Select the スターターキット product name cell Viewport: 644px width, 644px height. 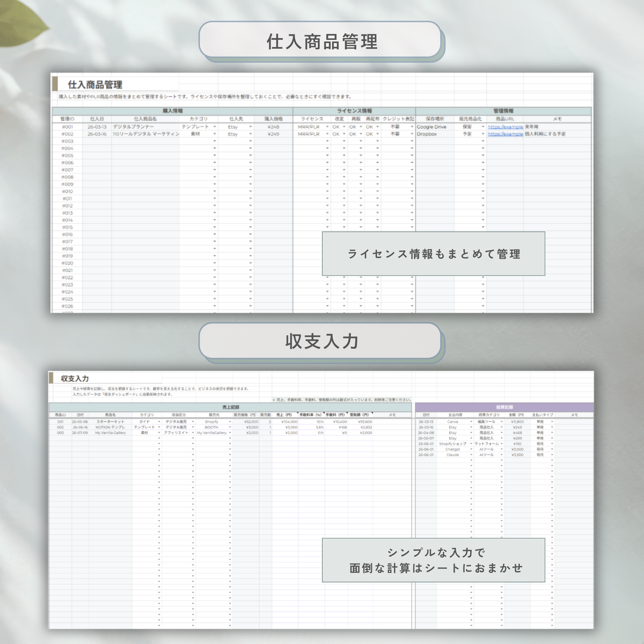(110, 422)
